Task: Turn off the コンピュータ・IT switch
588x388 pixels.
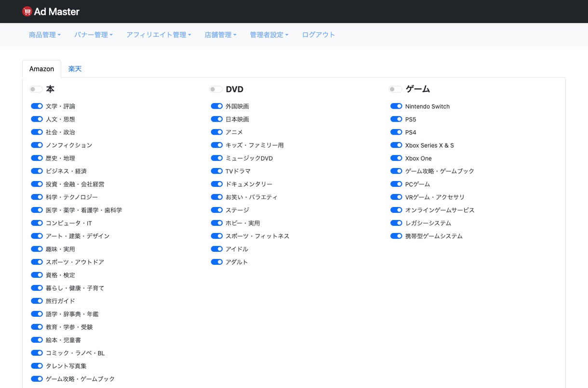Action: pos(37,223)
